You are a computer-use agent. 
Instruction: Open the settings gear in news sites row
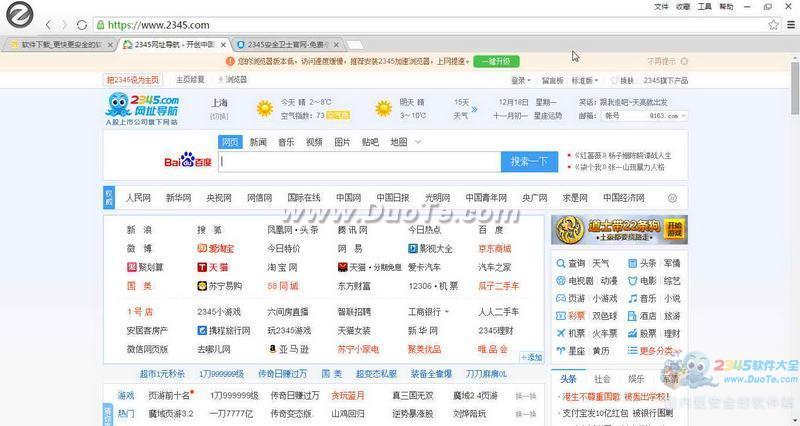coord(672,198)
